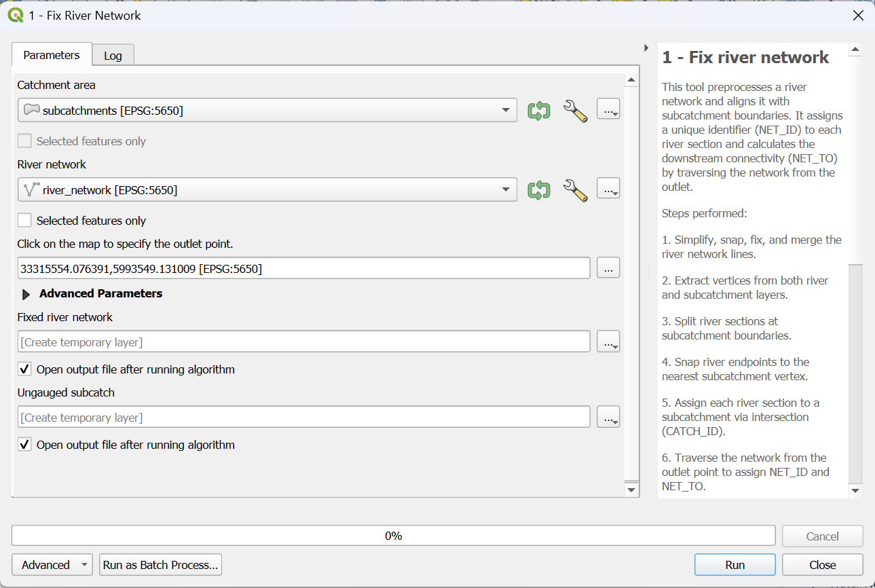The image size is (875, 588).
Task: Close the dialog with Close button
Action: click(x=822, y=565)
